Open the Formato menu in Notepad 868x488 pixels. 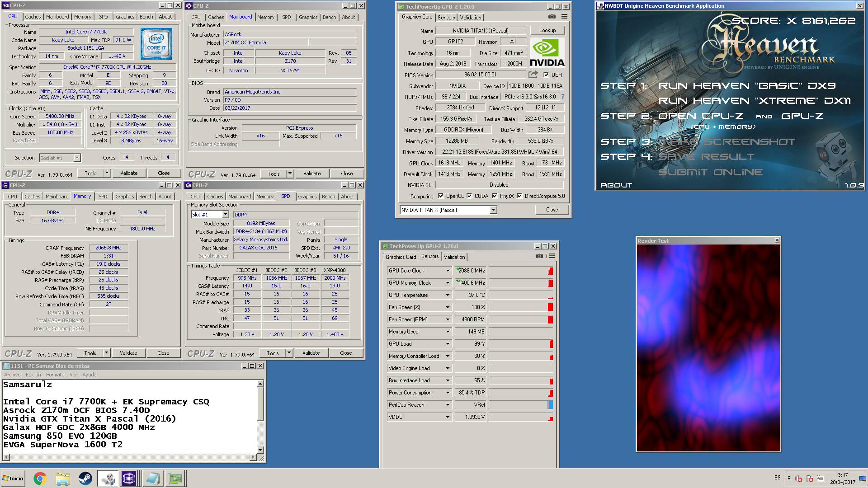point(55,375)
